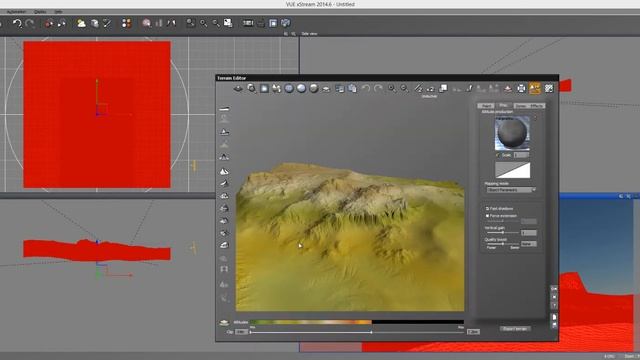Click the help question mark in Terrain Editor
Viewport: 640px width, 360px height.
[554, 305]
